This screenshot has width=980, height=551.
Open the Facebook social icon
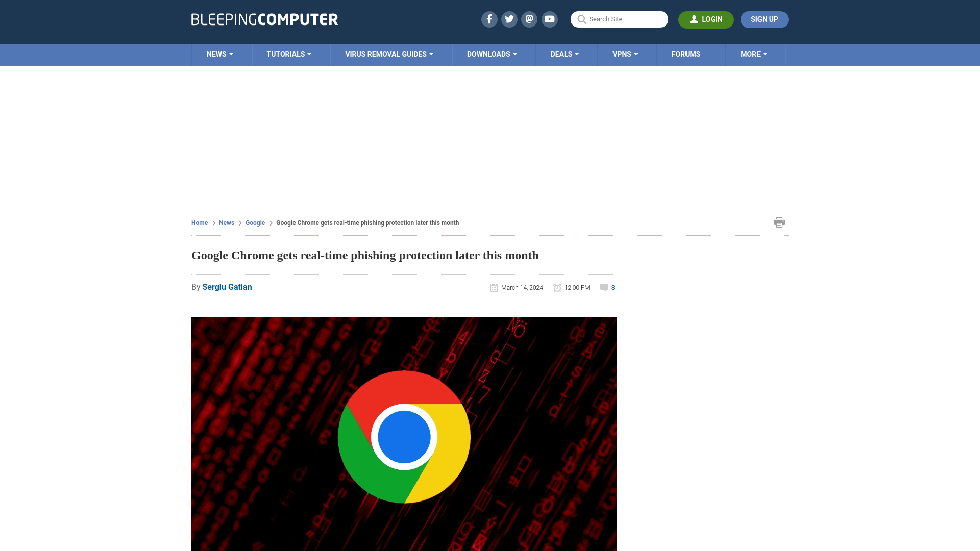click(488, 19)
